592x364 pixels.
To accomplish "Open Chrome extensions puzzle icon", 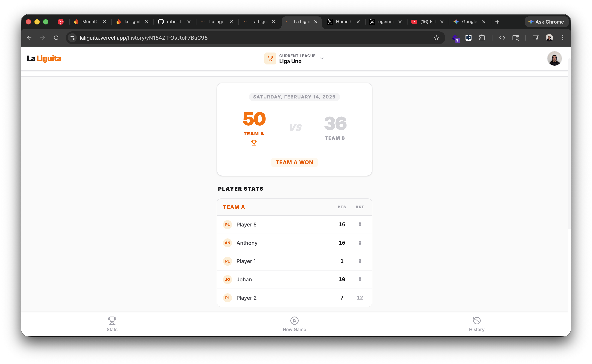I will click(482, 38).
